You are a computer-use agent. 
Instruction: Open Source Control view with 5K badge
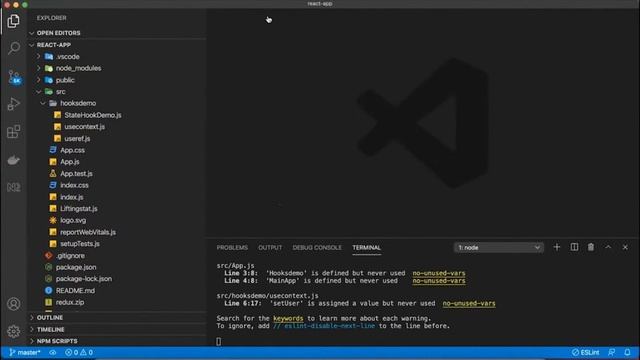coord(14,77)
